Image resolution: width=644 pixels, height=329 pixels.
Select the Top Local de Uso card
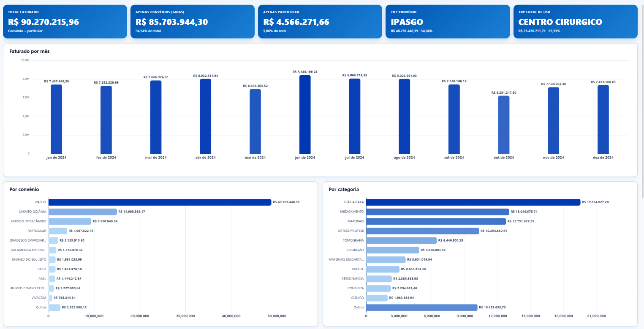point(576,22)
